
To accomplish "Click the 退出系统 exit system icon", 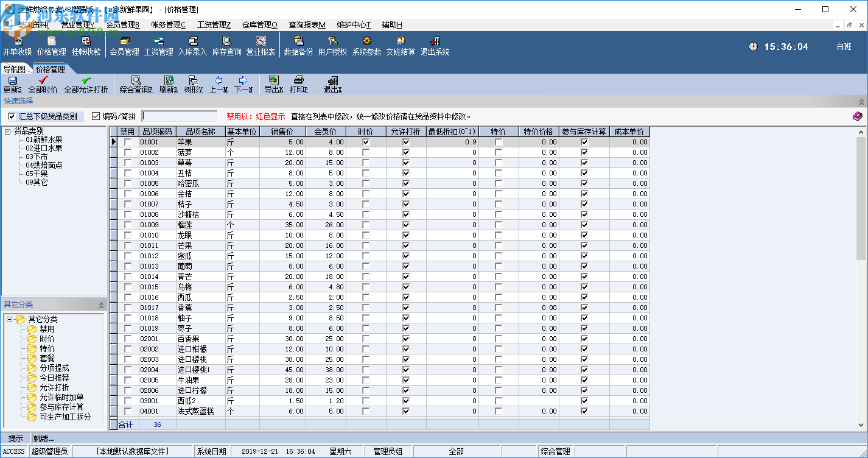I will pos(435,46).
